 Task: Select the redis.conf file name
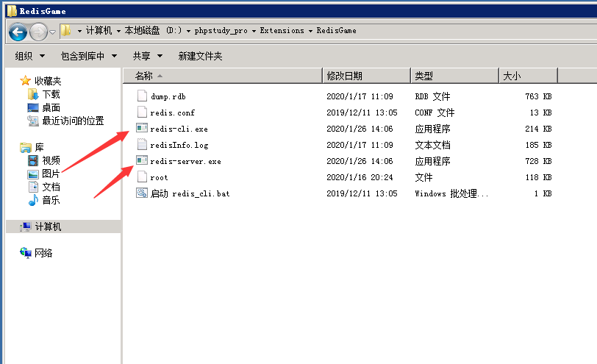click(x=173, y=113)
